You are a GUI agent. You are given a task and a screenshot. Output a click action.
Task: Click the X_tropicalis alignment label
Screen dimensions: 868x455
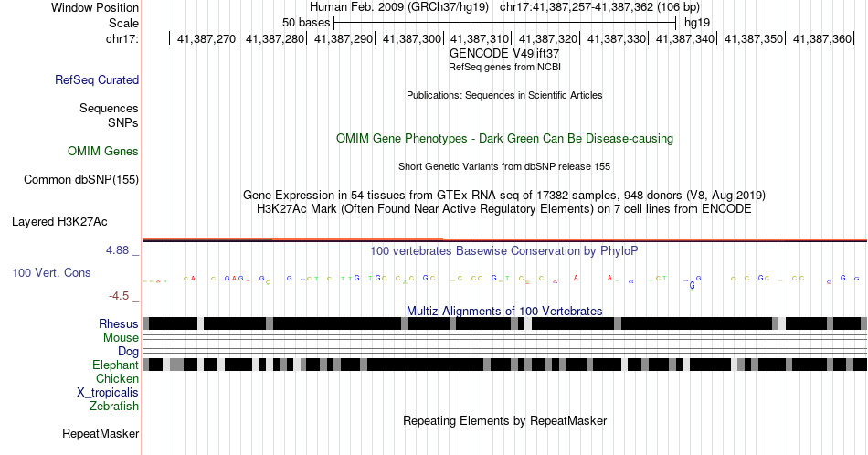pos(108,393)
